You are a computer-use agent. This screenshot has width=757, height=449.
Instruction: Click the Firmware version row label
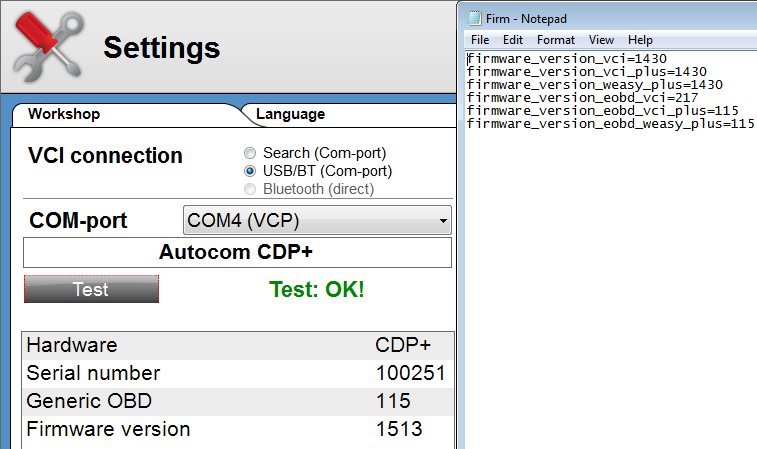[109, 429]
